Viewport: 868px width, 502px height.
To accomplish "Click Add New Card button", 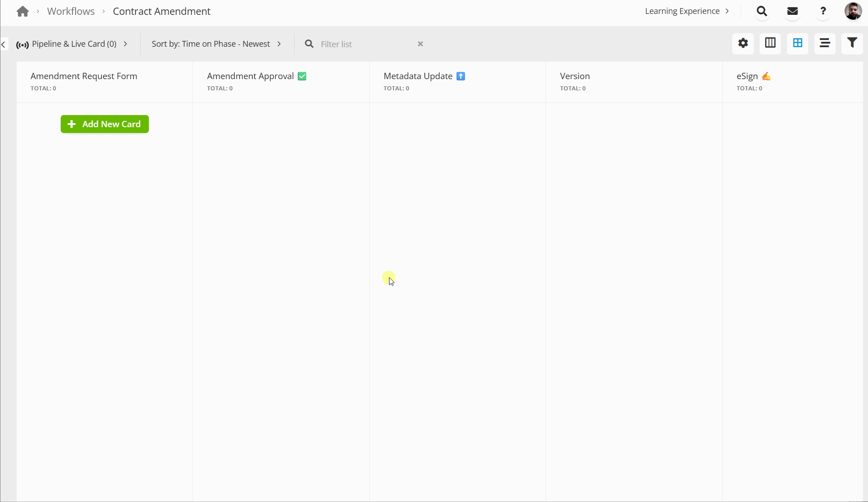I will [x=105, y=124].
